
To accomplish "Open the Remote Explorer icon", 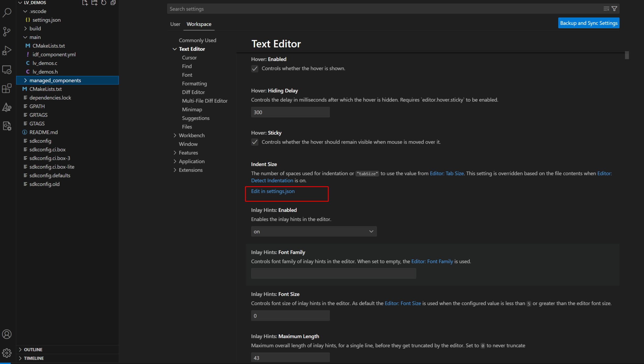I will [x=7, y=70].
